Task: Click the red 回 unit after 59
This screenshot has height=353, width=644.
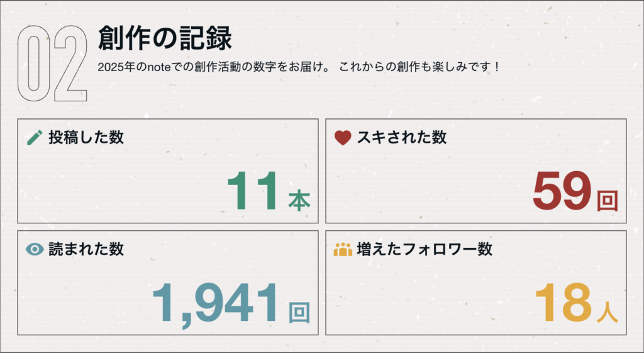Action: tap(607, 201)
